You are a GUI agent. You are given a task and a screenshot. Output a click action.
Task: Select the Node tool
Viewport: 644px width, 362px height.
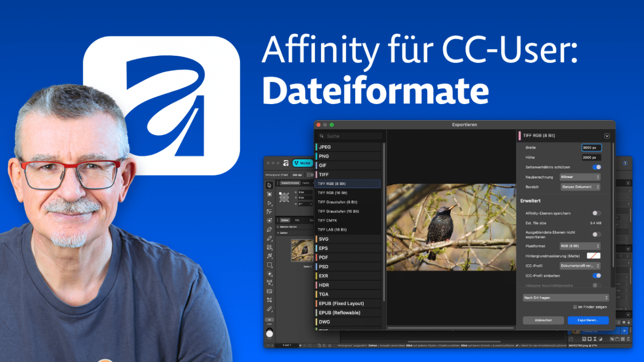pyautogui.click(x=269, y=203)
